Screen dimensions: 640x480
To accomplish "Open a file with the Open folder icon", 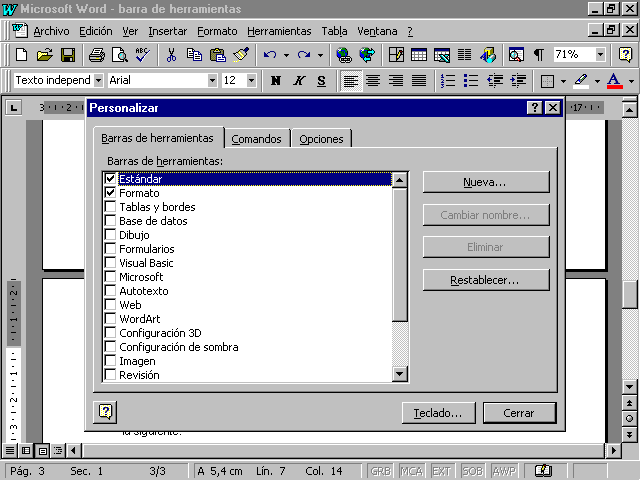I will tap(45, 54).
